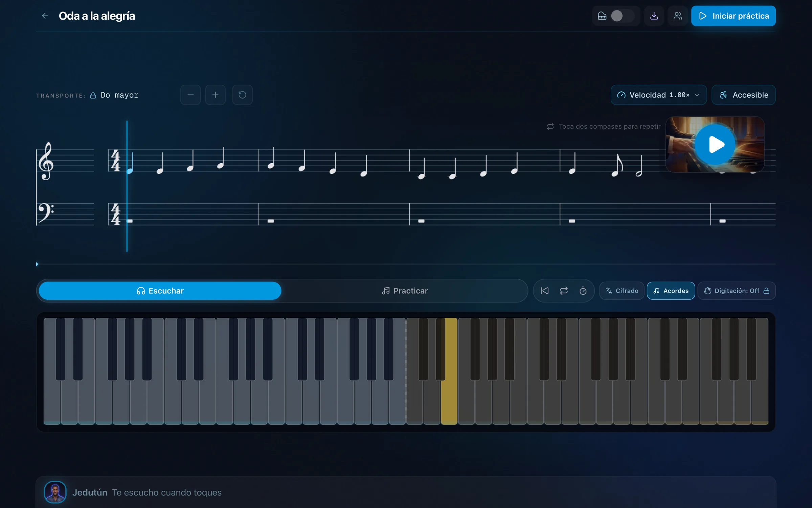The width and height of the screenshot is (812, 508).
Task: Click the lock icon beside Do mayor
Action: pos(93,96)
